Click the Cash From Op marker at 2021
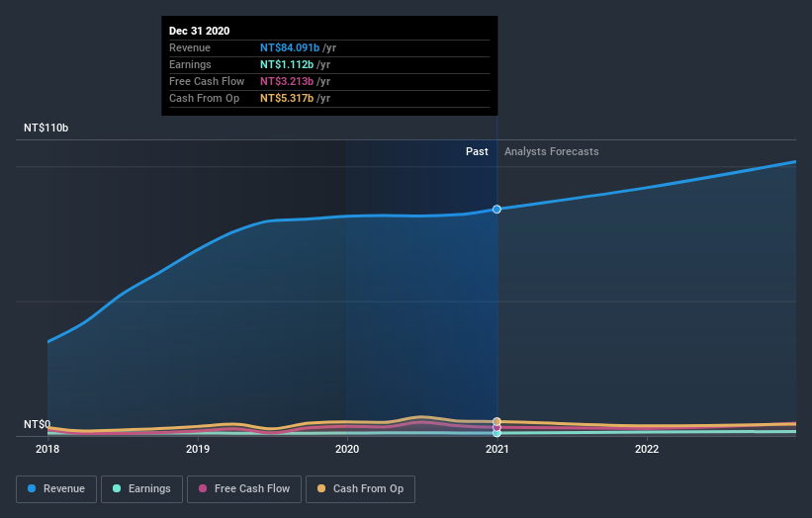The image size is (812, 518). (496, 421)
